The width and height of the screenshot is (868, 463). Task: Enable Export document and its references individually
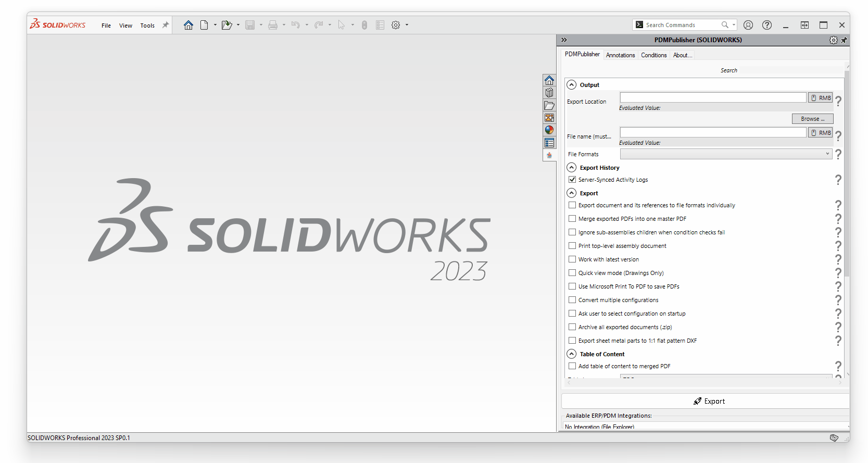click(572, 205)
